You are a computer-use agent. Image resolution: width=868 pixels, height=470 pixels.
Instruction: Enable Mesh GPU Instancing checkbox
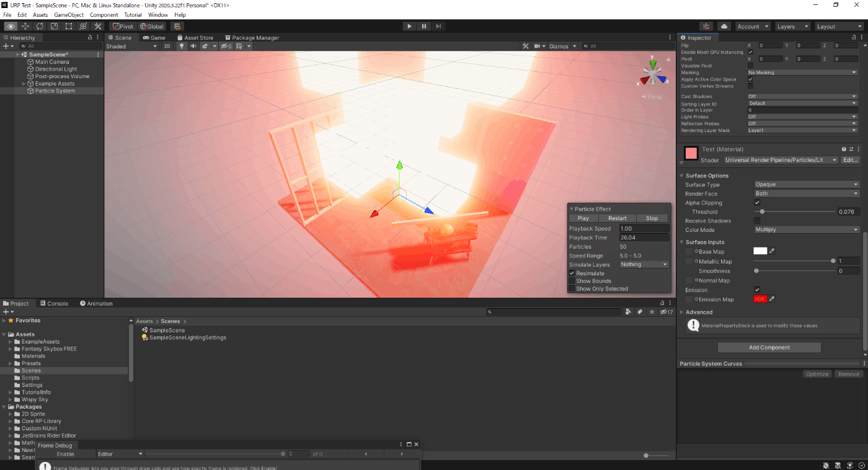coord(750,52)
